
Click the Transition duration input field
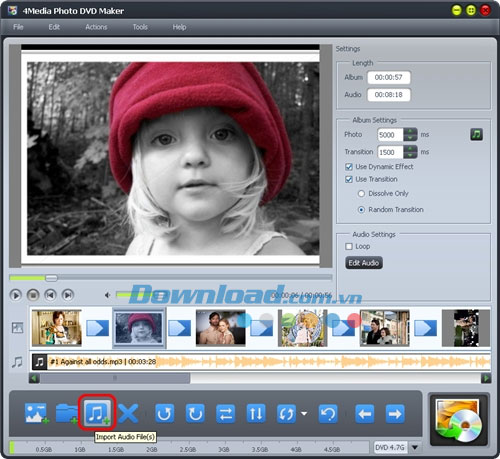click(390, 152)
